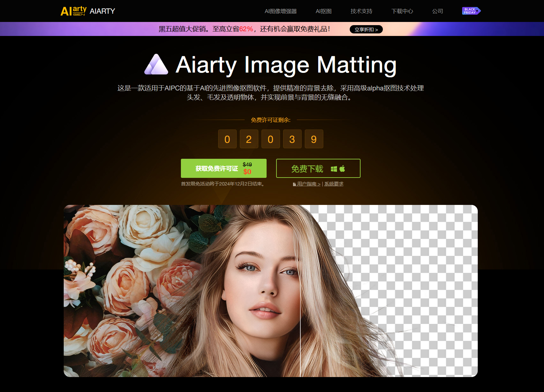Viewport: 544px width, 392px height.
Task: Click the 免费许可证剩余 label
Action: (271, 120)
